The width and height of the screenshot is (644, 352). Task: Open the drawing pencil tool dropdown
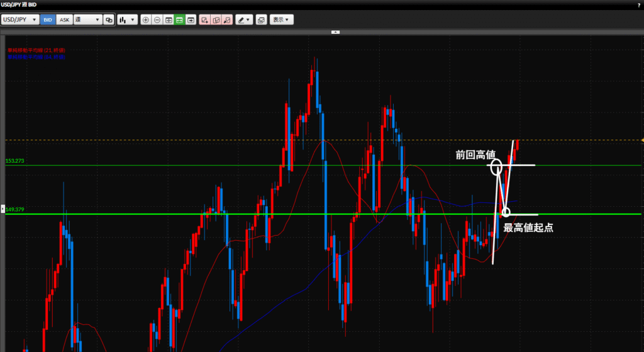click(244, 19)
